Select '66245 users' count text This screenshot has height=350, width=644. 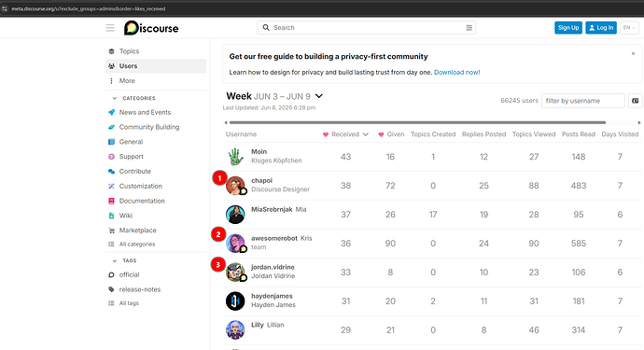[x=519, y=101]
